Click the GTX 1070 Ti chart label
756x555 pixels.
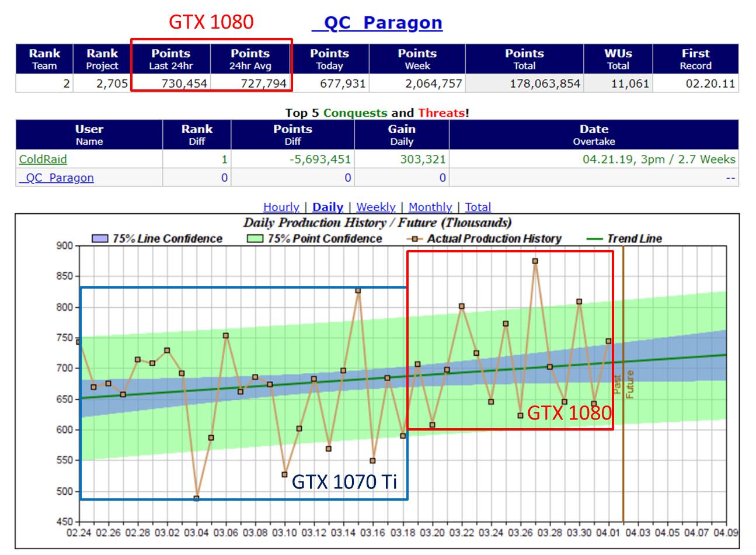344,482
